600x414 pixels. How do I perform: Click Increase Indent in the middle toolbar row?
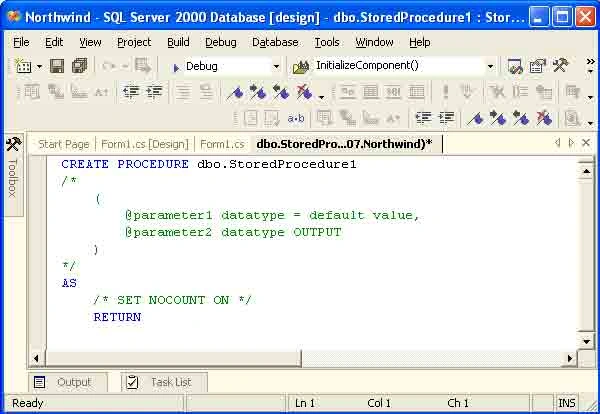click(x=154, y=92)
